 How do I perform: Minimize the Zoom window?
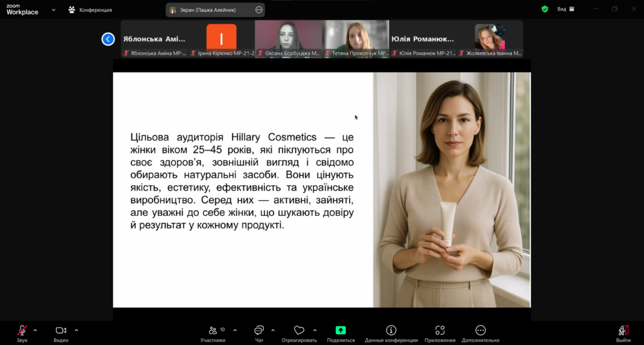click(x=596, y=9)
